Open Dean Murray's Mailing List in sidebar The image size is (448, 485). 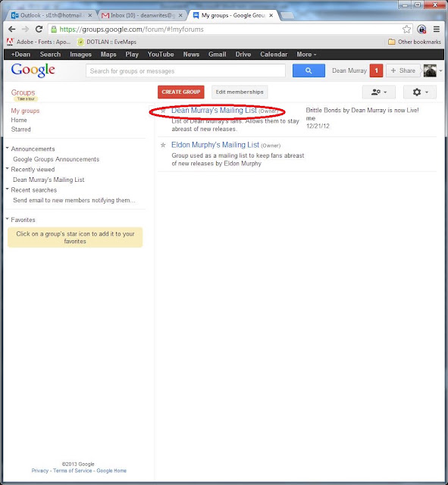(49, 180)
